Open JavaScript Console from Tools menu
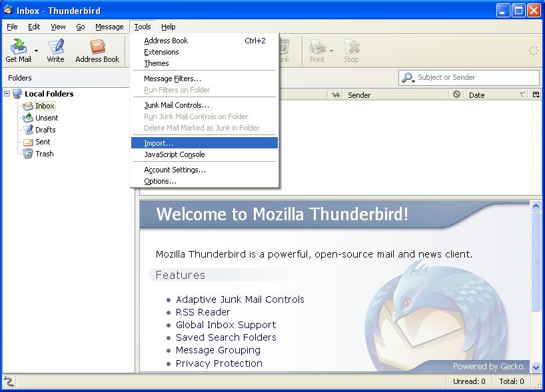Screen dimensions: 545x392 tap(205, 154)
